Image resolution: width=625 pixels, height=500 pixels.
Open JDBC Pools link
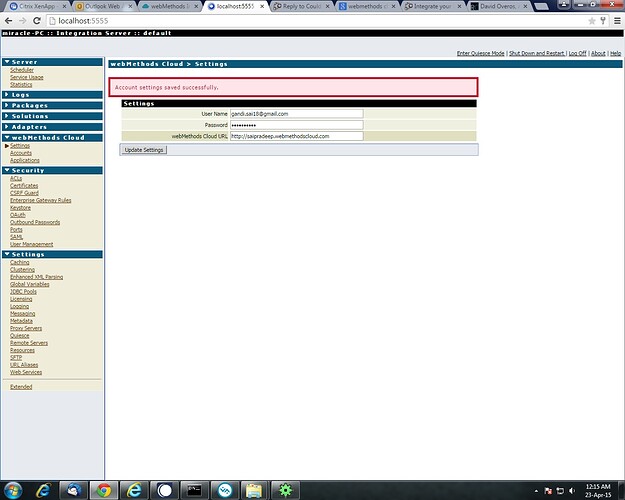tap(23, 291)
